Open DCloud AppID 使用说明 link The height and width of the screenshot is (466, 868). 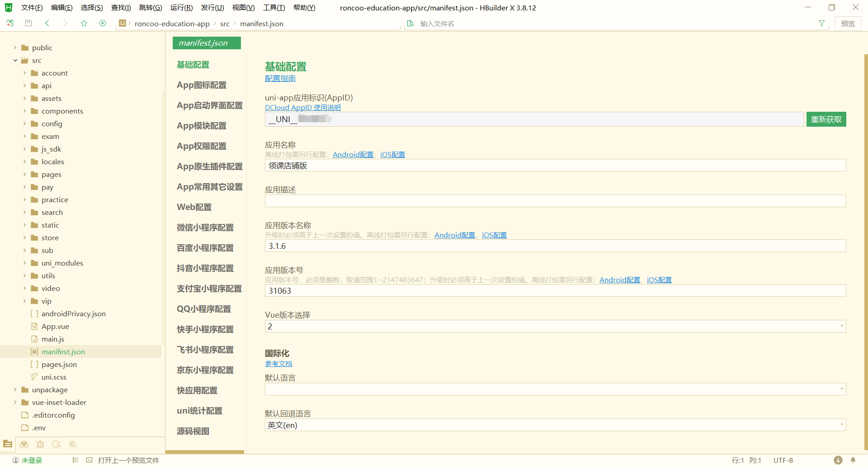(x=303, y=107)
